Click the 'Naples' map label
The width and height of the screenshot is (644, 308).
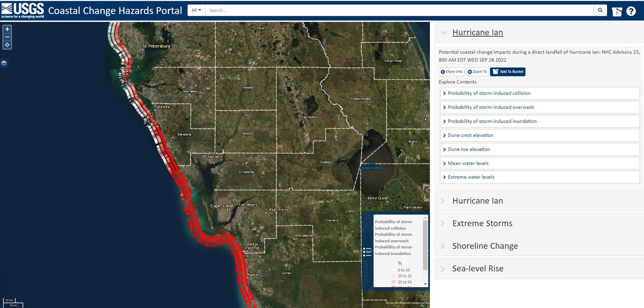coord(252,275)
